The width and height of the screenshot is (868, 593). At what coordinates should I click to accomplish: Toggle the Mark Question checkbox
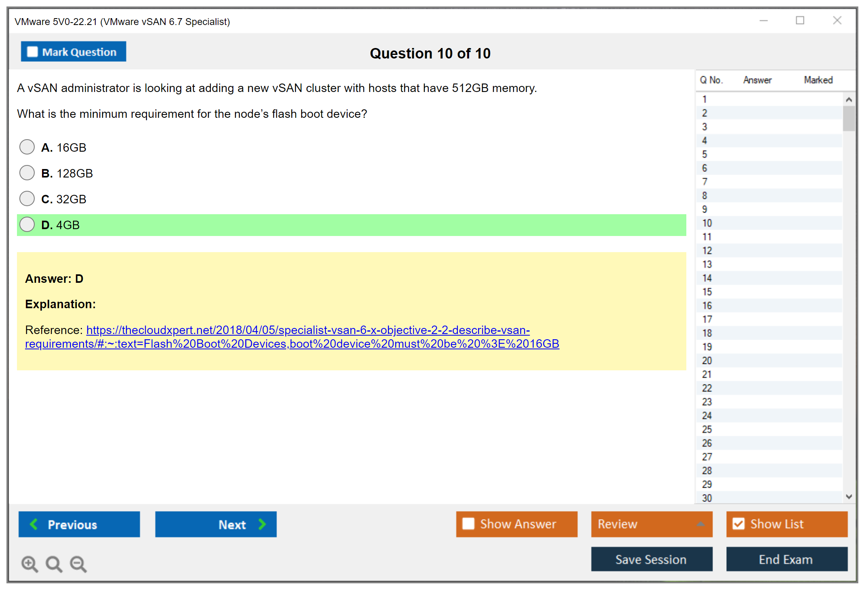[x=32, y=52]
